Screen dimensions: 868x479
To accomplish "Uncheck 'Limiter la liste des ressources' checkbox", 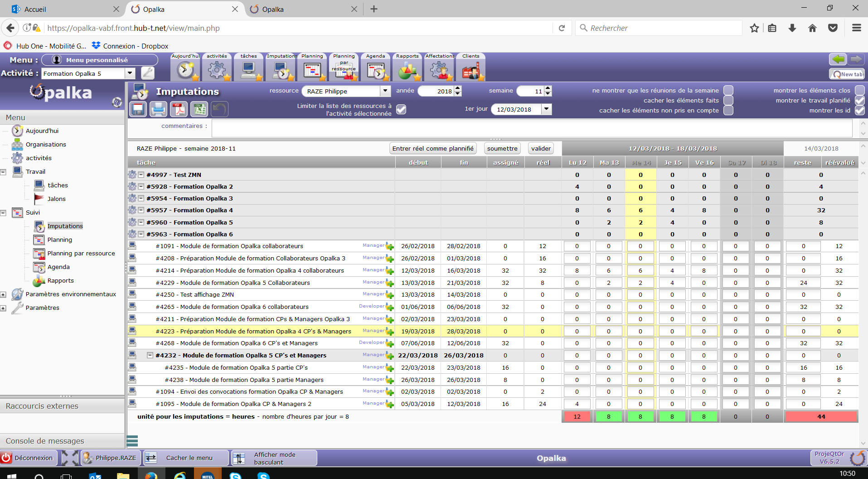I will coord(401,109).
